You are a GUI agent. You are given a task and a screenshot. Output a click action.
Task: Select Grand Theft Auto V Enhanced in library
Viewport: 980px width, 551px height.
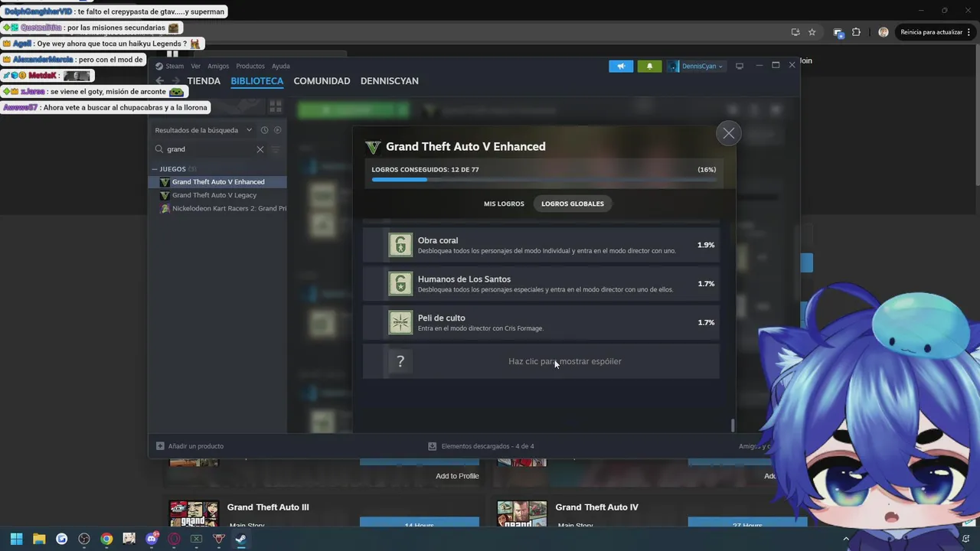pos(217,182)
